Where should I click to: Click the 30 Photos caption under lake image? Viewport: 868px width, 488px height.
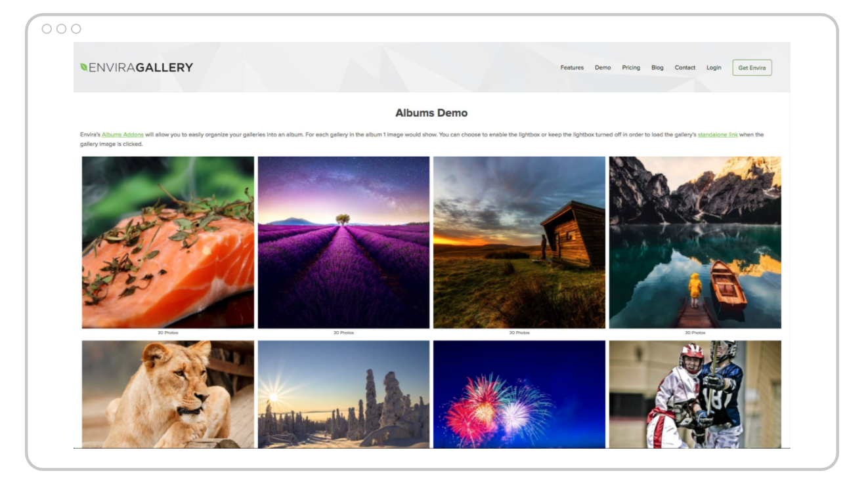(x=695, y=333)
